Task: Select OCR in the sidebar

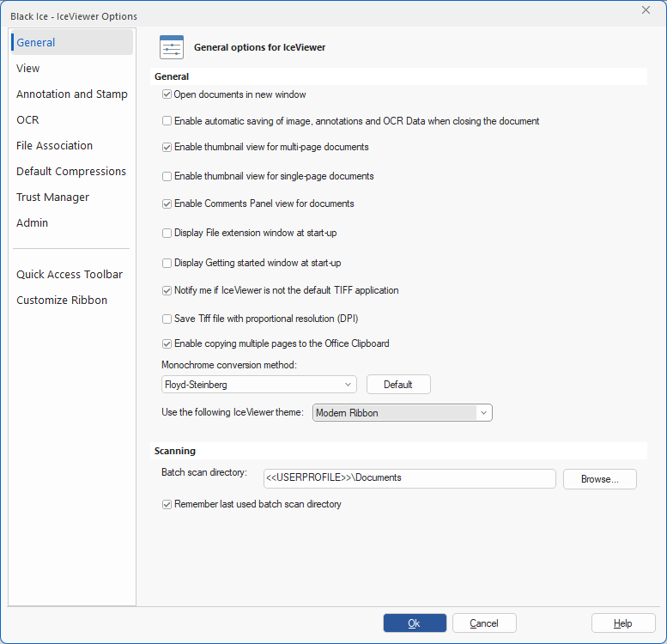Action: click(x=27, y=120)
